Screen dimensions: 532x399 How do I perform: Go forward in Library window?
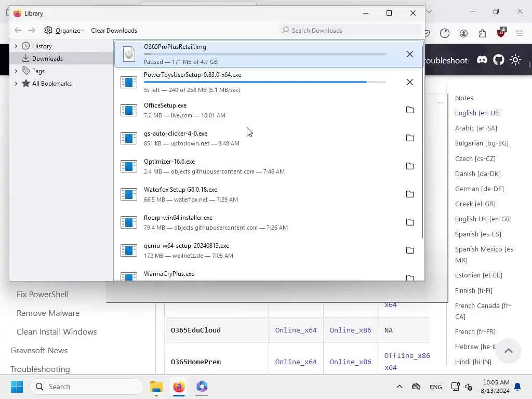(32, 30)
